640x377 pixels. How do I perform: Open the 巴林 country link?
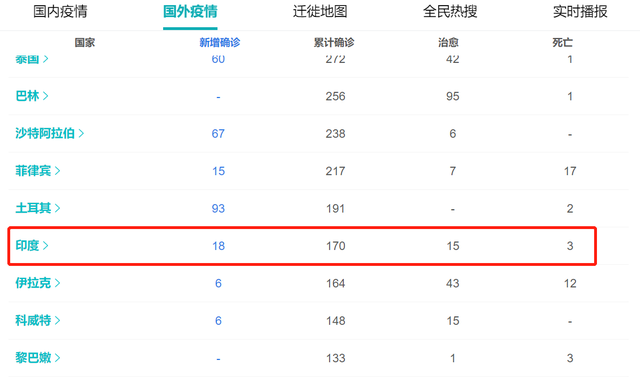(27, 96)
